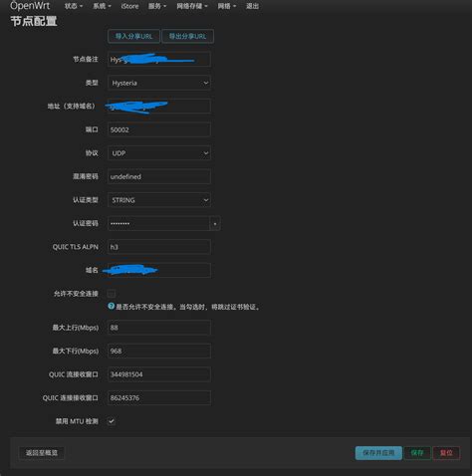Click the 导入分享URL button
This screenshot has height=476, width=472.
coord(133,36)
